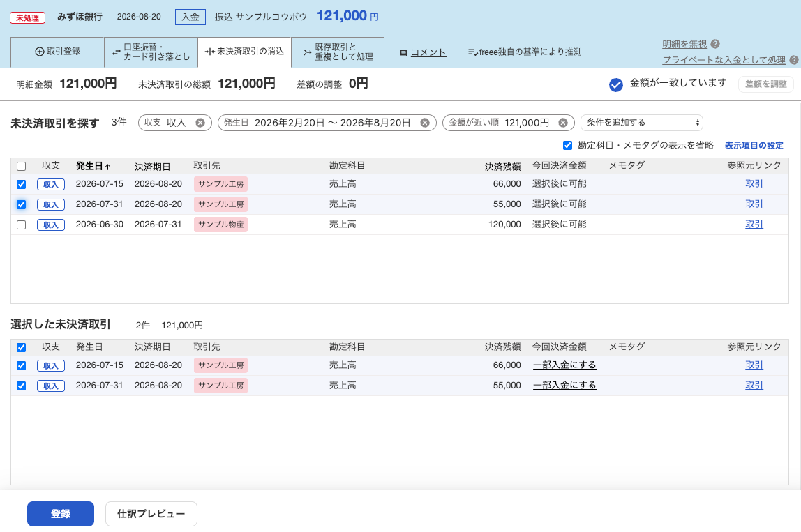The height and width of the screenshot is (532, 801).
Task: Uncheck 66,000 row in selected transactions
Action: pos(21,365)
